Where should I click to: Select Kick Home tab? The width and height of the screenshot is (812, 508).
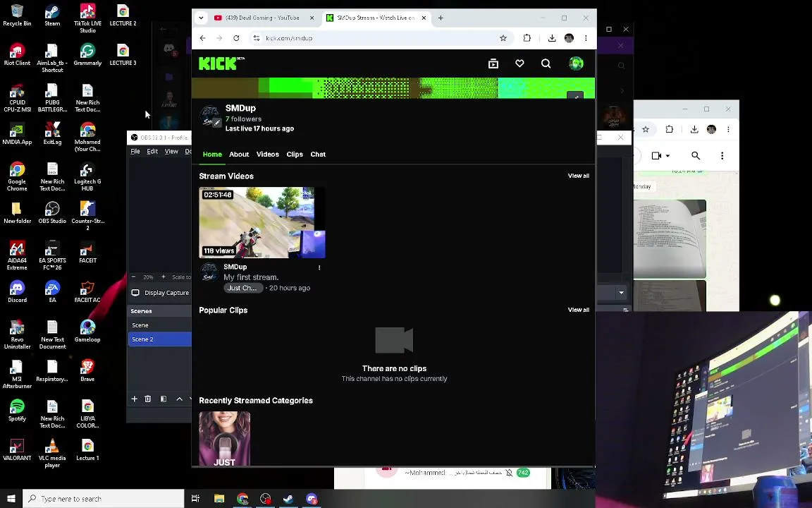[x=212, y=155]
